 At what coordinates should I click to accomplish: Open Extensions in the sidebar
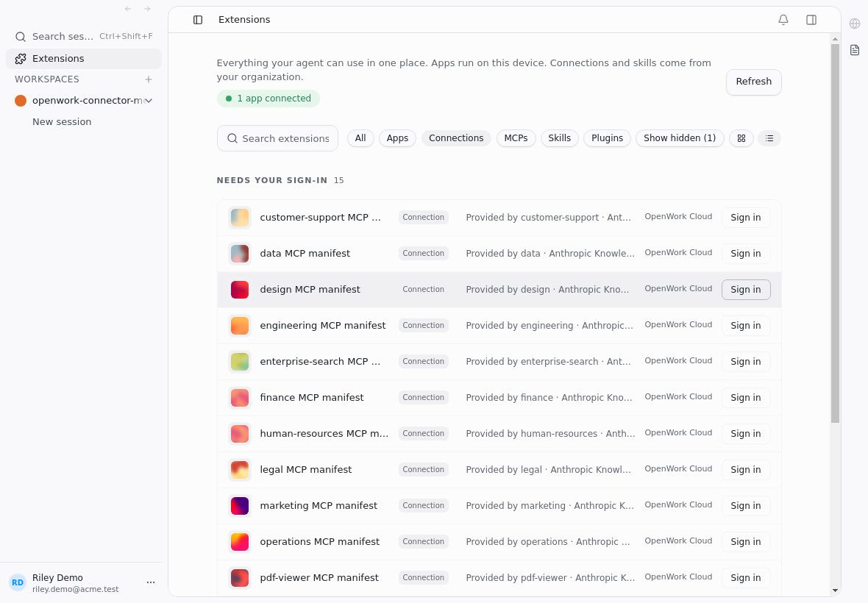click(84, 59)
